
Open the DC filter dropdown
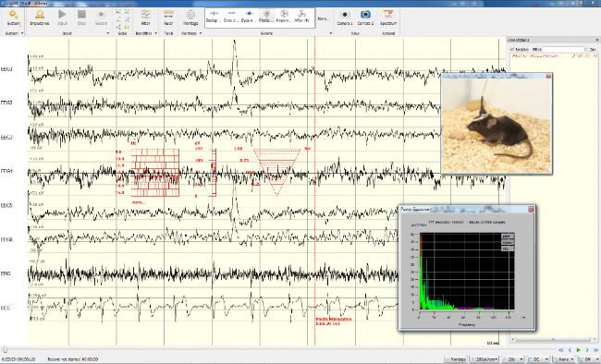click(x=538, y=359)
